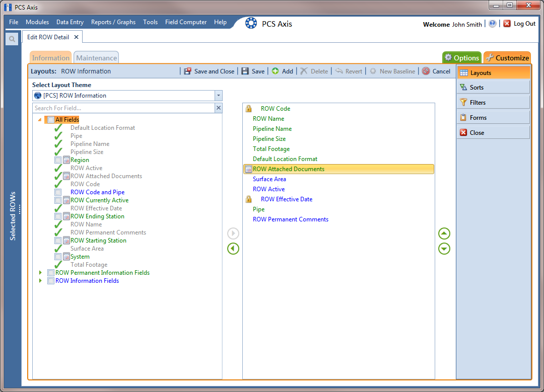The image size is (544, 392).
Task: Open the Tools menu
Action: tap(150, 22)
